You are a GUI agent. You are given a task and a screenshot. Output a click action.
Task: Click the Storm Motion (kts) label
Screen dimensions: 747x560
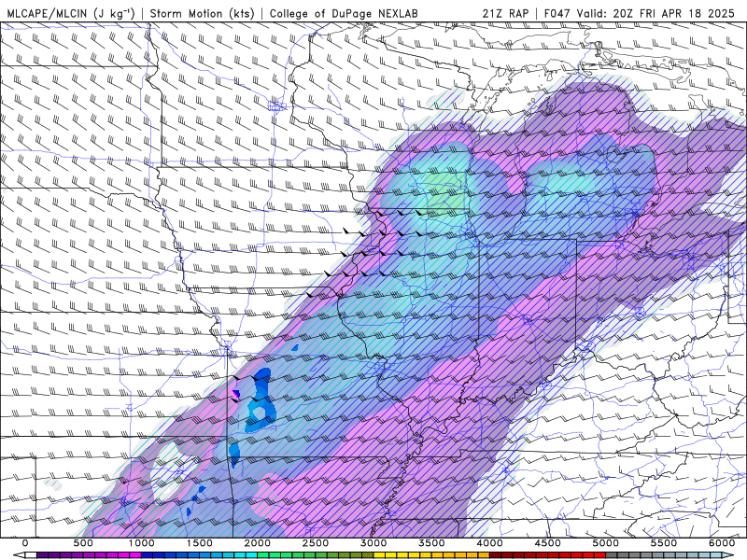[x=203, y=13]
